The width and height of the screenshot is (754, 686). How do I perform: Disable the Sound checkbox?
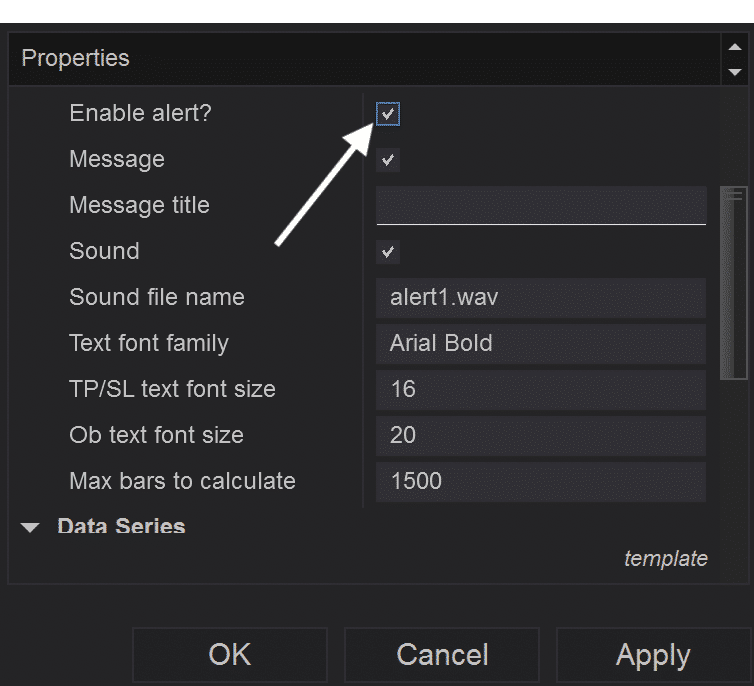[388, 251]
